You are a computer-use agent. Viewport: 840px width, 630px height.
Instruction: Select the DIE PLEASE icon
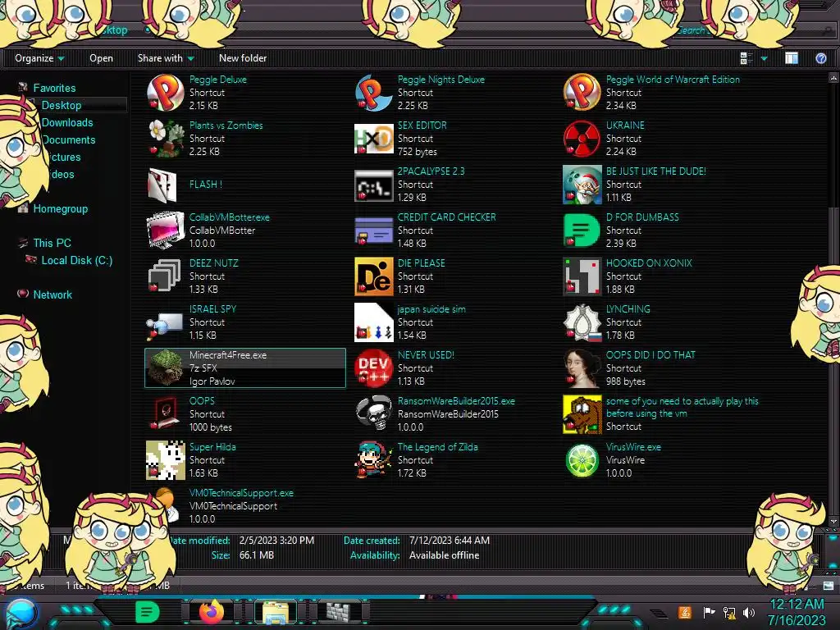pos(373,276)
